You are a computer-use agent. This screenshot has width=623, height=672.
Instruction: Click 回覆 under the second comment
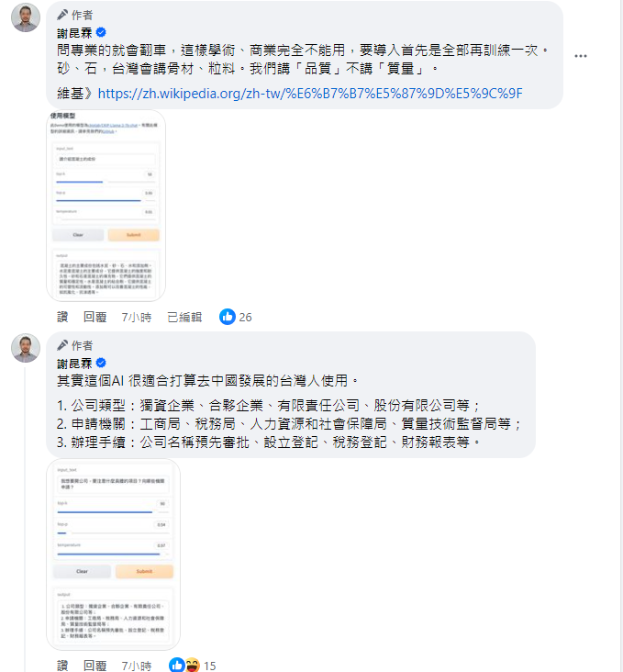coord(95,666)
